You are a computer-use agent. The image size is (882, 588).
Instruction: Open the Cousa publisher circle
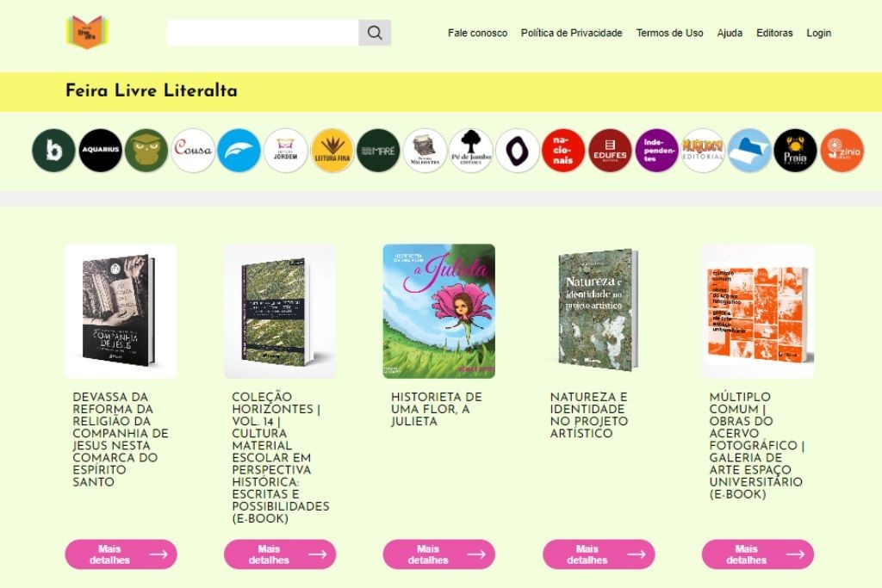pyautogui.click(x=193, y=150)
